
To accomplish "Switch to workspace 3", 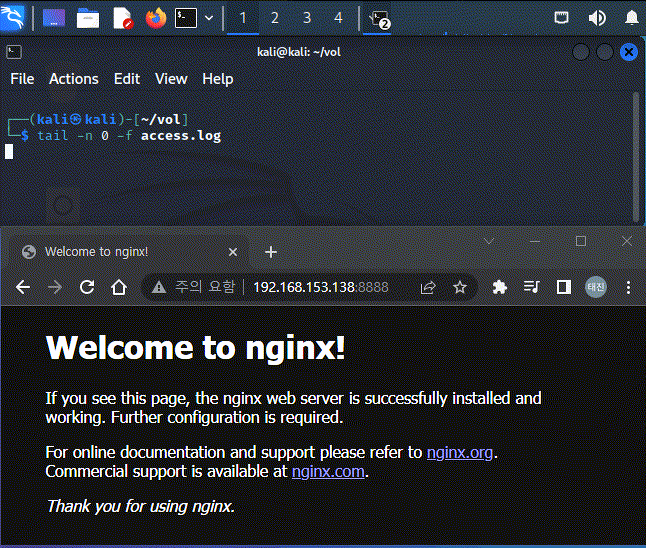I will [307, 18].
